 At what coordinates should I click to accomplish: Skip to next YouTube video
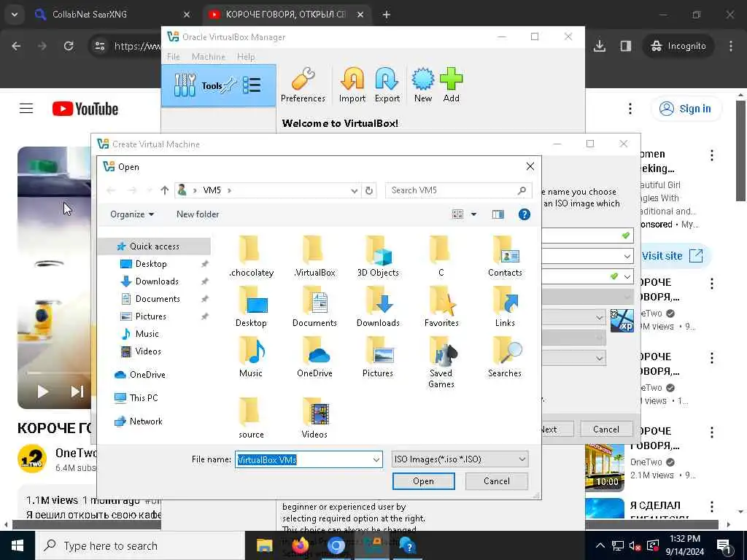pyautogui.click(x=77, y=392)
